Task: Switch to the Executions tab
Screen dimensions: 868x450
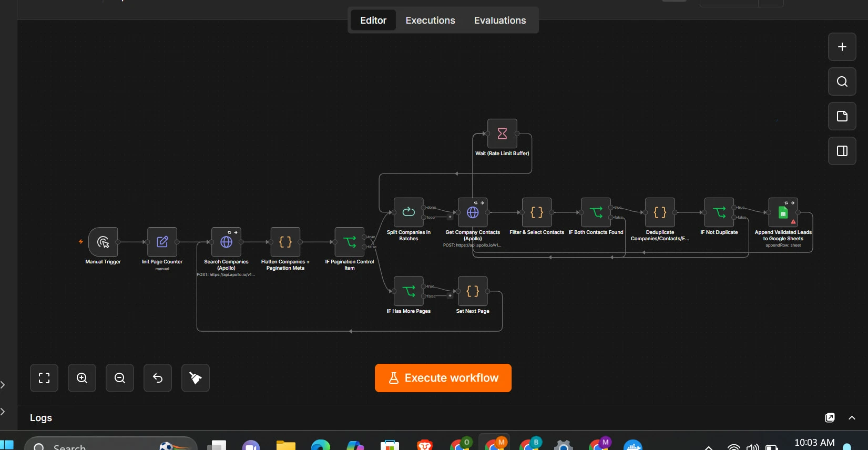Action: (430, 21)
